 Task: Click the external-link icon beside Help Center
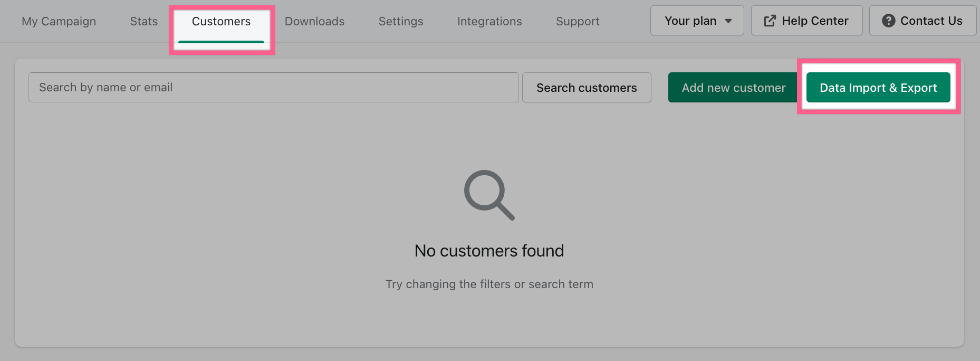pos(770,21)
